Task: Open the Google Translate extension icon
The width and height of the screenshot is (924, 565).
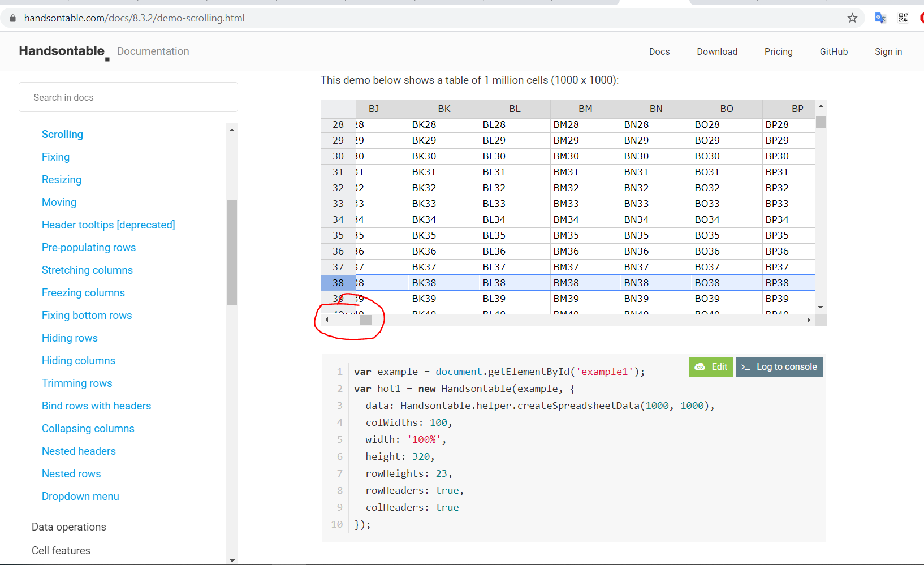Action: (x=880, y=18)
